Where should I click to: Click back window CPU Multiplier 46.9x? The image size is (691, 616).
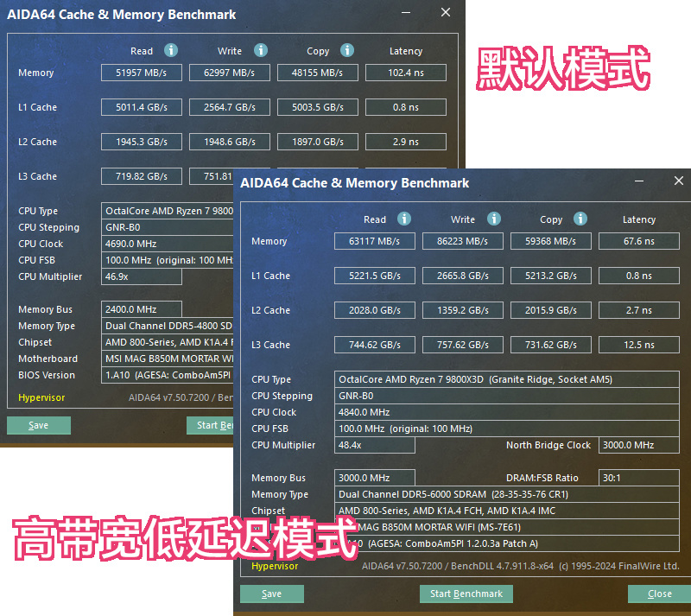(x=142, y=276)
